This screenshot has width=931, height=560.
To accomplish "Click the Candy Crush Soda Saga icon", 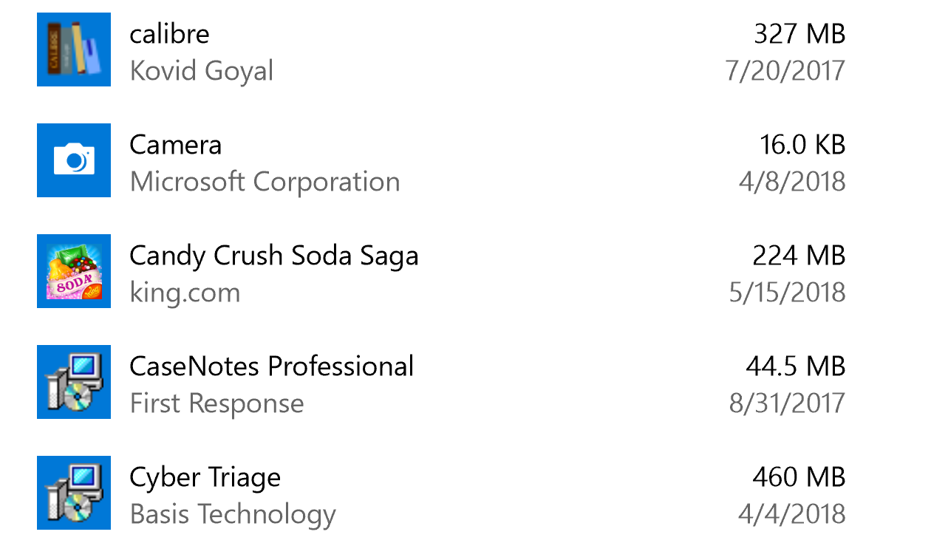I will click(x=74, y=271).
